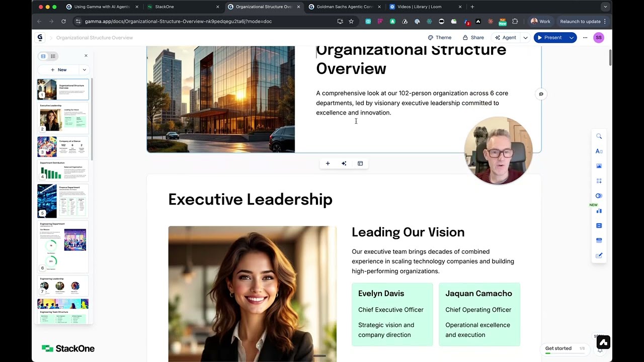Viewport: 644px width, 362px height.
Task: Select slide 2 thumbnail Executive Leadership
Action: (63, 118)
